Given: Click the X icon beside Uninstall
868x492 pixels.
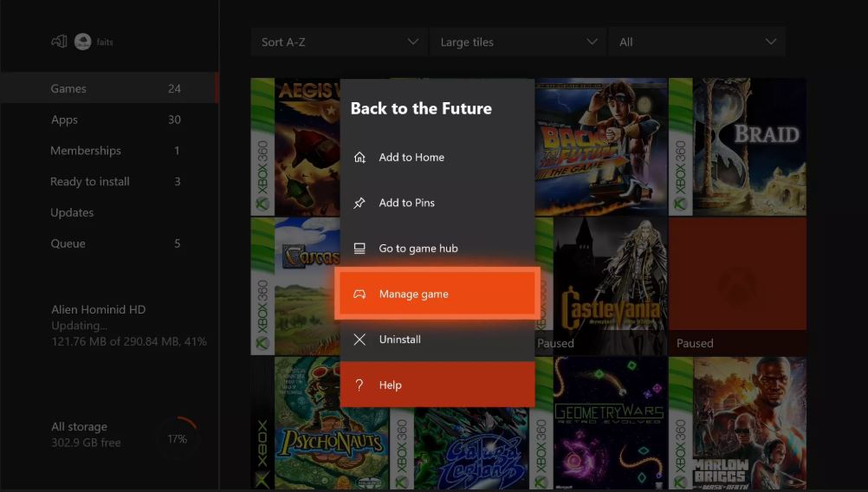Looking at the screenshot, I should 360,340.
